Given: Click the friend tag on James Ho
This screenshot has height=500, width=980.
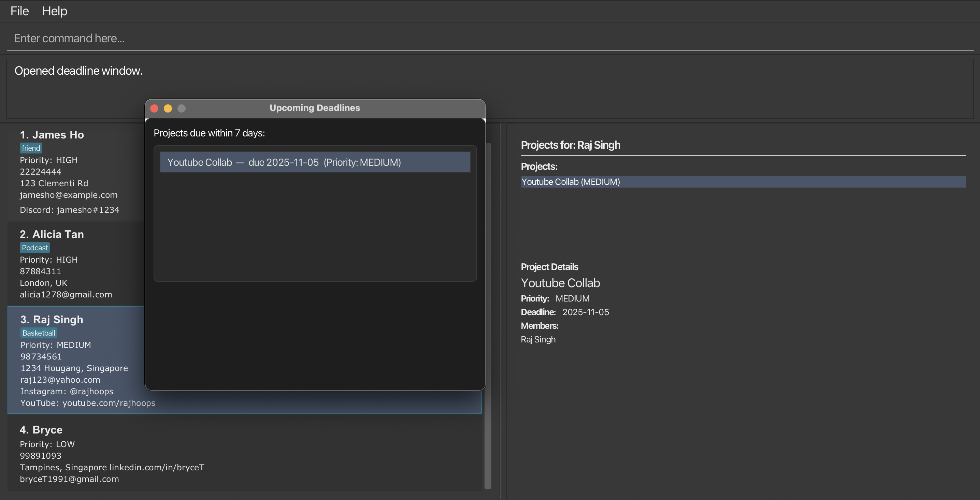Looking at the screenshot, I should (x=31, y=148).
